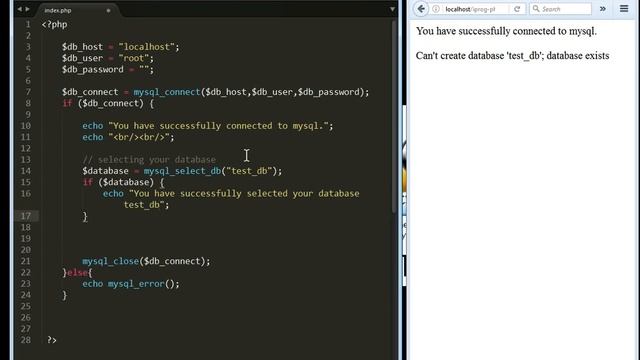640x360 pixels.
Task: Place cursor on mysql_close line
Action: coord(146,261)
